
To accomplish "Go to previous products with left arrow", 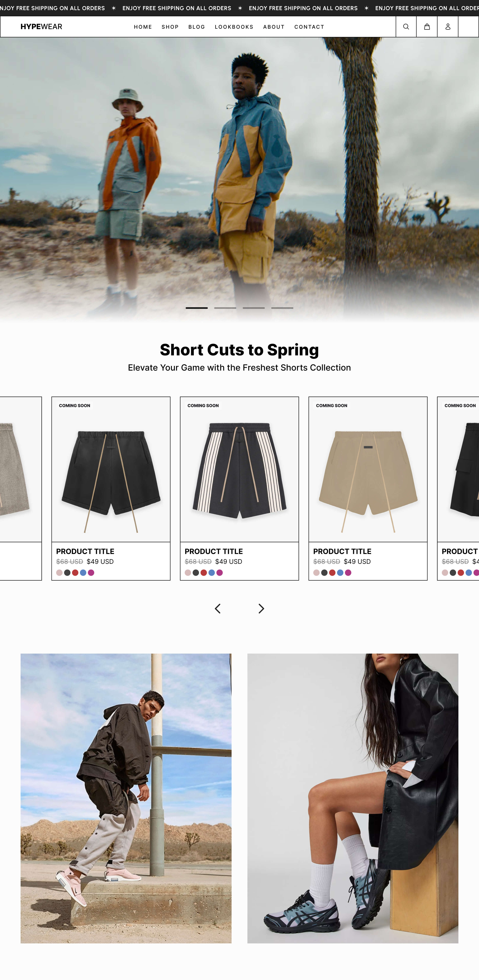I will pyautogui.click(x=218, y=608).
